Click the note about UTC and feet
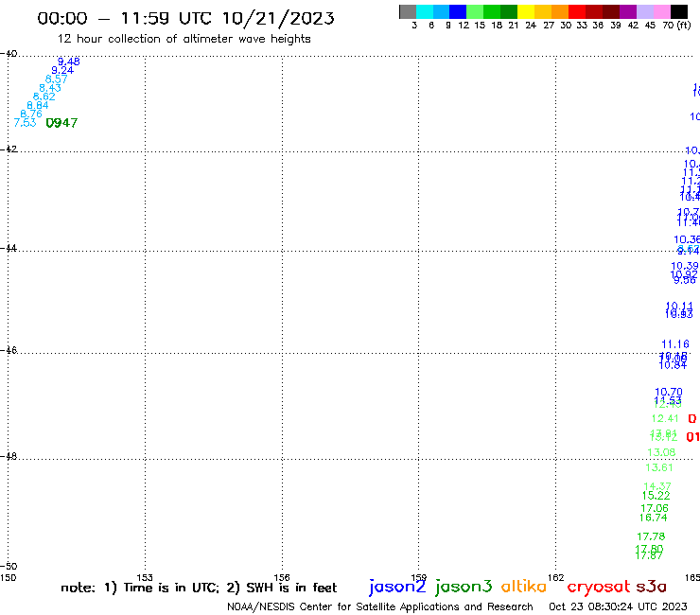Viewport: 700px width, 615px height. (199, 588)
